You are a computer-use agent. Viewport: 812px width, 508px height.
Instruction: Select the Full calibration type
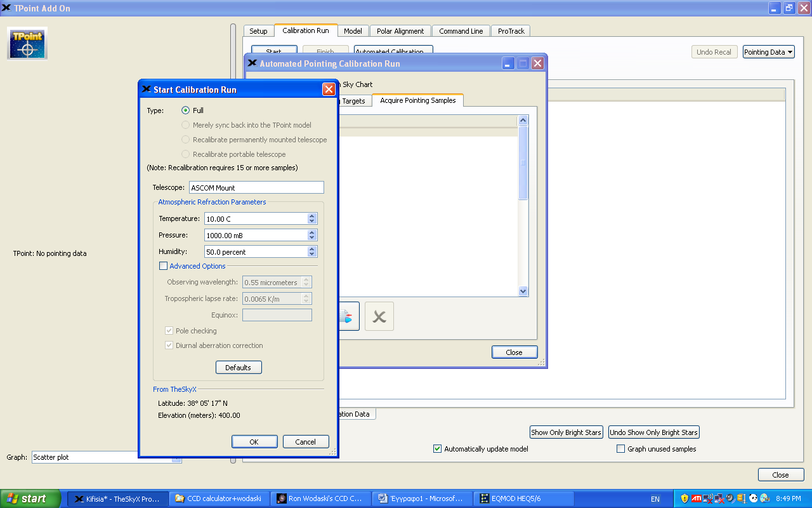pos(186,110)
